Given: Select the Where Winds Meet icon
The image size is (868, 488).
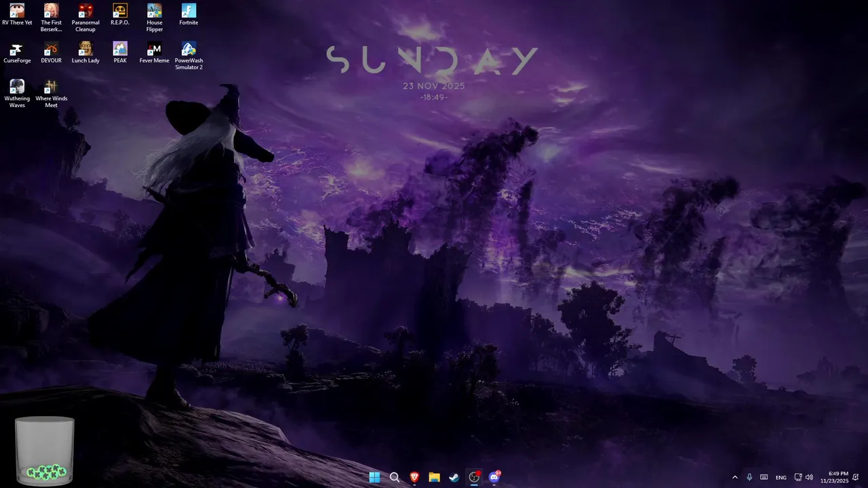Looking at the screenshot, I should pyautogui.click(x=51, y=94).
